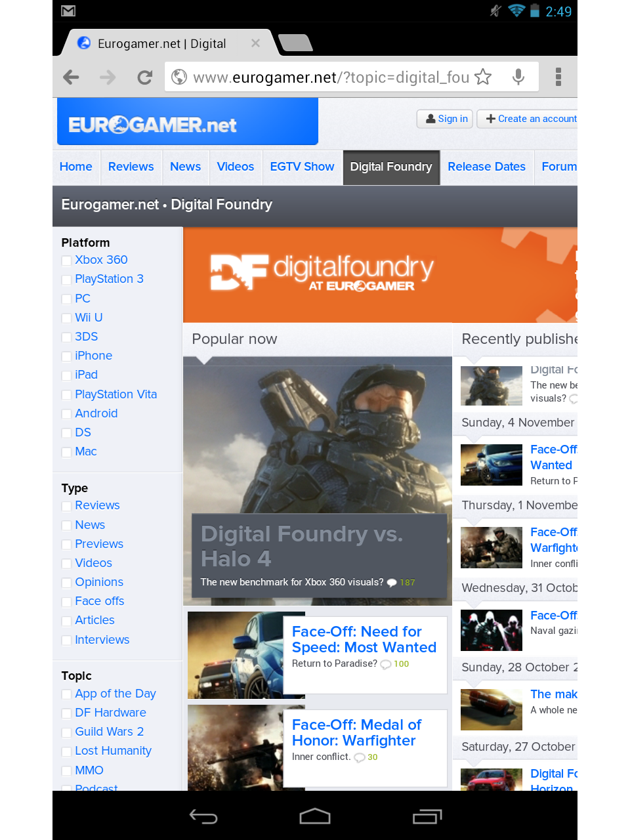Tap the Gmail notification icon
The image size is (630, 840).
[68, 11]
